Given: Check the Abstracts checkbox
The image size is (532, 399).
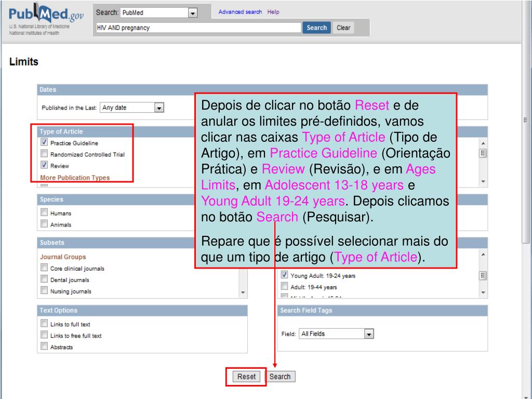Looking at the screenshot, I should tap(44, 347).
